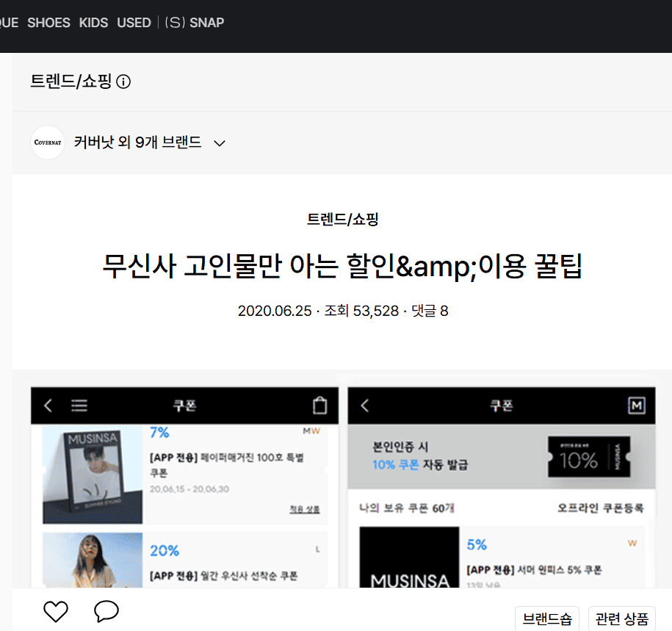Click the 20% coupon woman thumbnail
The width and height of the screenshot is (672, 631).
pyautogui.click(x=93, y=560)
